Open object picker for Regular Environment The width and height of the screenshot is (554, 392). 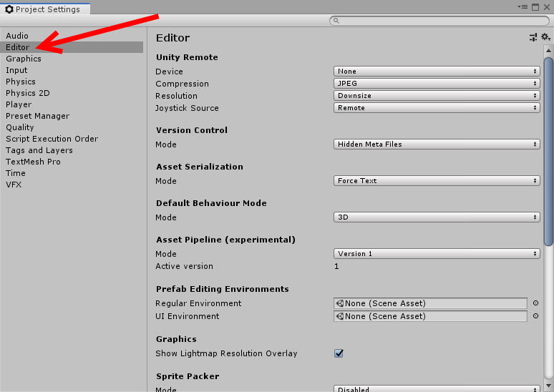coord(535,303)
